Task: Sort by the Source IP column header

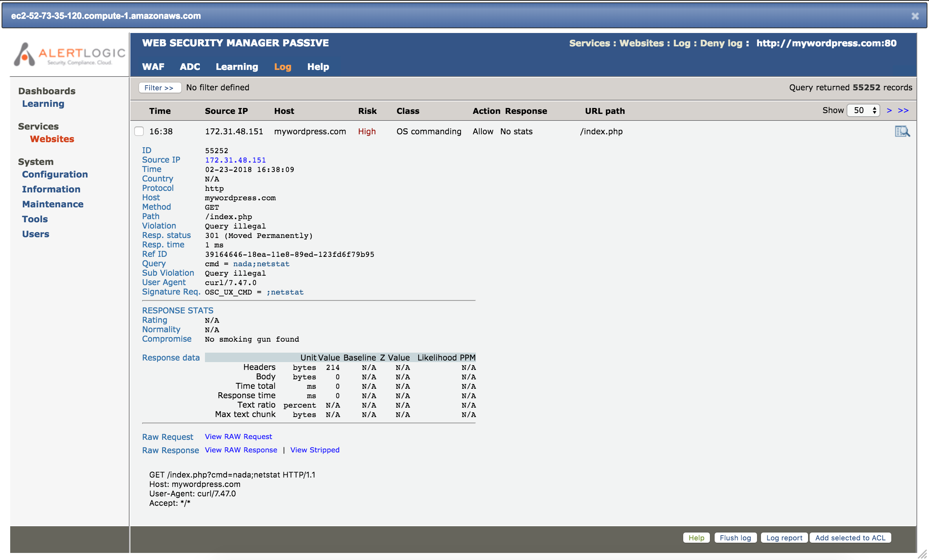Action: pos(226,111)
